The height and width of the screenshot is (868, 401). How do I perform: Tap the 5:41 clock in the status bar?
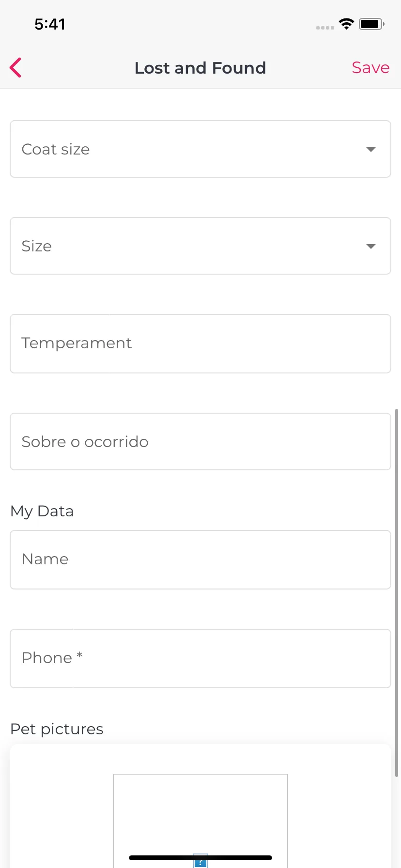50,24
